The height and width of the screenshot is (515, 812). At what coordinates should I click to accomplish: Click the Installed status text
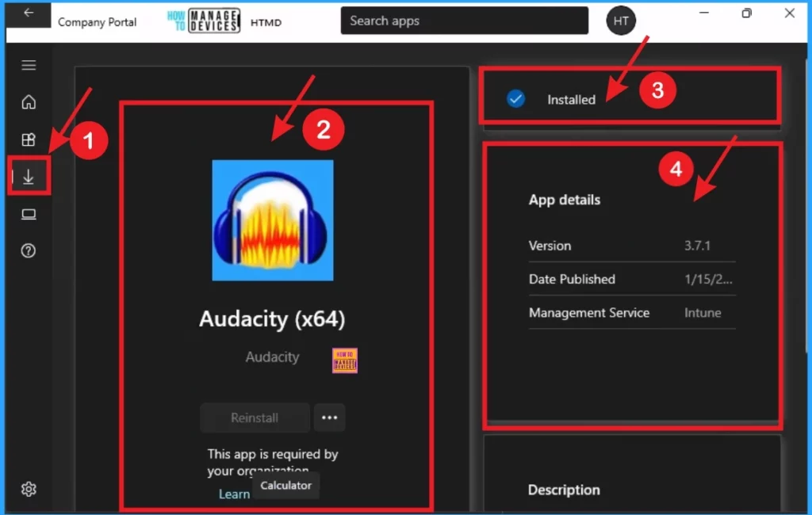coord(571,100)
